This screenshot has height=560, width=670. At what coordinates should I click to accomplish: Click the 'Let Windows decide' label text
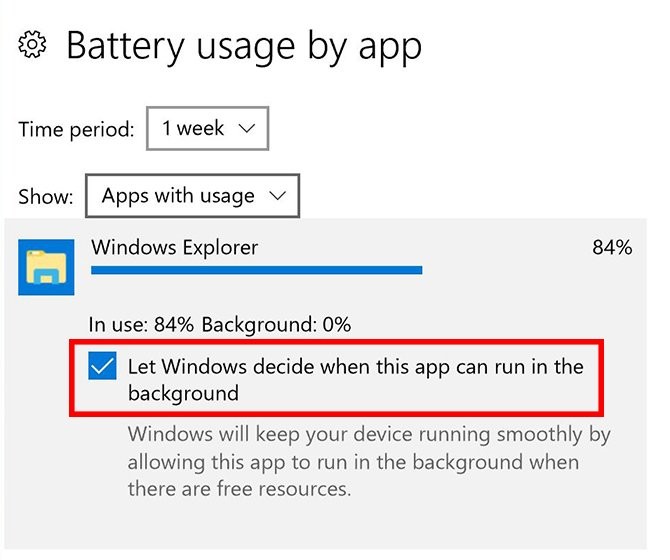(x=355, y=379)
